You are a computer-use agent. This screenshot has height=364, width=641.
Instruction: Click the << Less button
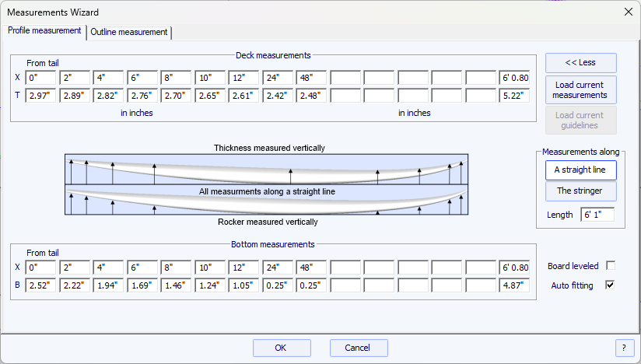pyautogui.click(x=580, y=63)
